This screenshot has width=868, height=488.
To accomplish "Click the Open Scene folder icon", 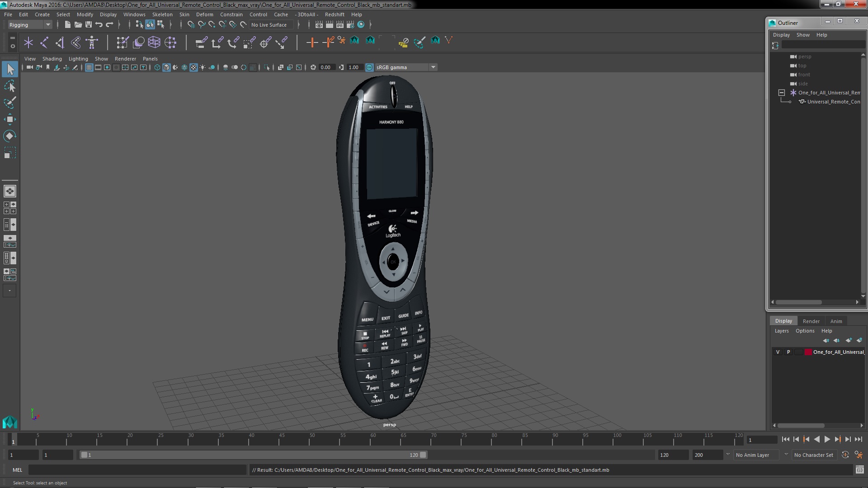I will pos(78,24).
